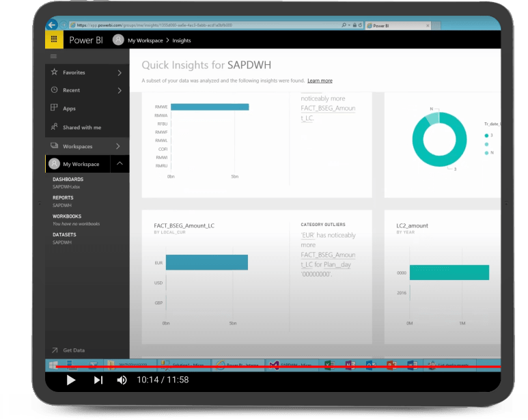The image size is (528, 420).
Task: Click the refresh icon in the address bar
Action: [x=360, y=25]
